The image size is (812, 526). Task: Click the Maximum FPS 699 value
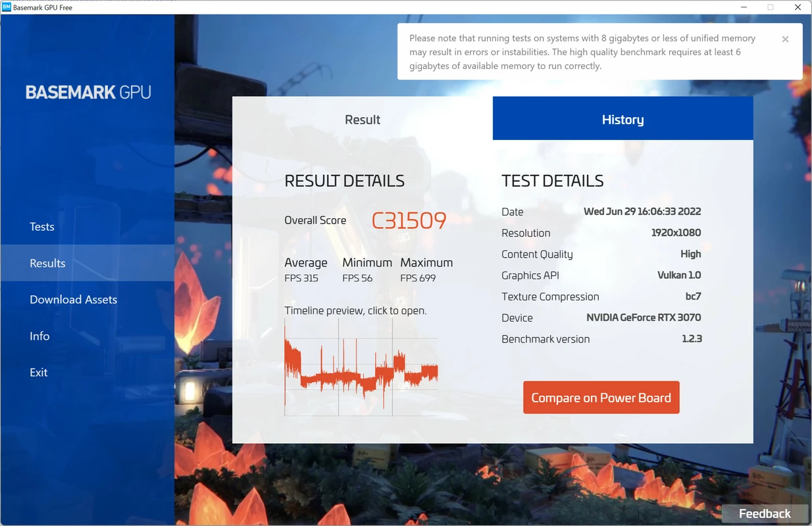[418, 278]
